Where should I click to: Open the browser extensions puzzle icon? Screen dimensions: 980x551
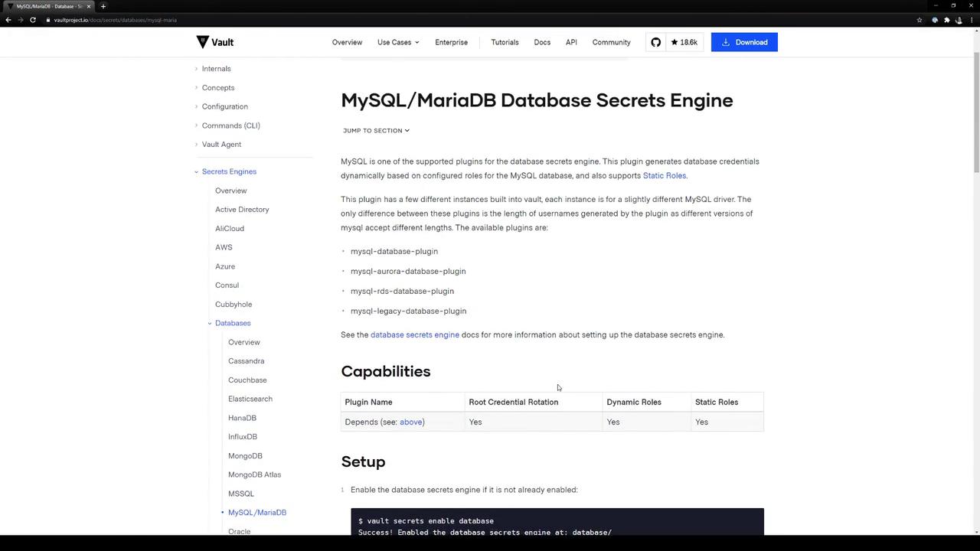click(947, 20)
